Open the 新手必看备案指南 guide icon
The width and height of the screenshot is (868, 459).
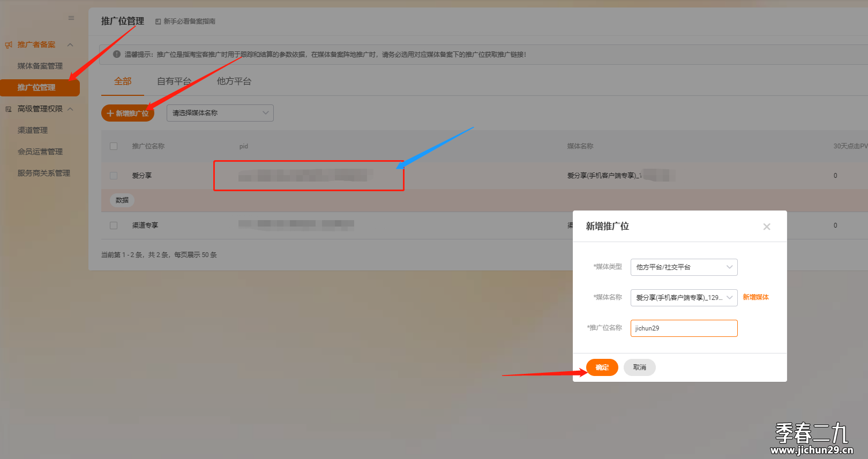(158, 22)
